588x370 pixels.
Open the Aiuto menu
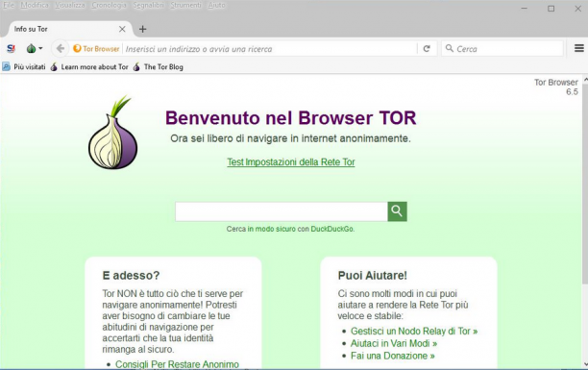point(217,5)
